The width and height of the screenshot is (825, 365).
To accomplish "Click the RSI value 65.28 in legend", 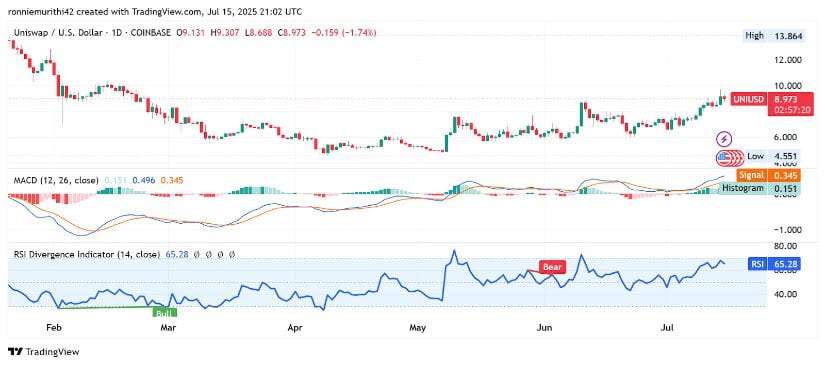I will pyautogui.click(x=176, y=255).
